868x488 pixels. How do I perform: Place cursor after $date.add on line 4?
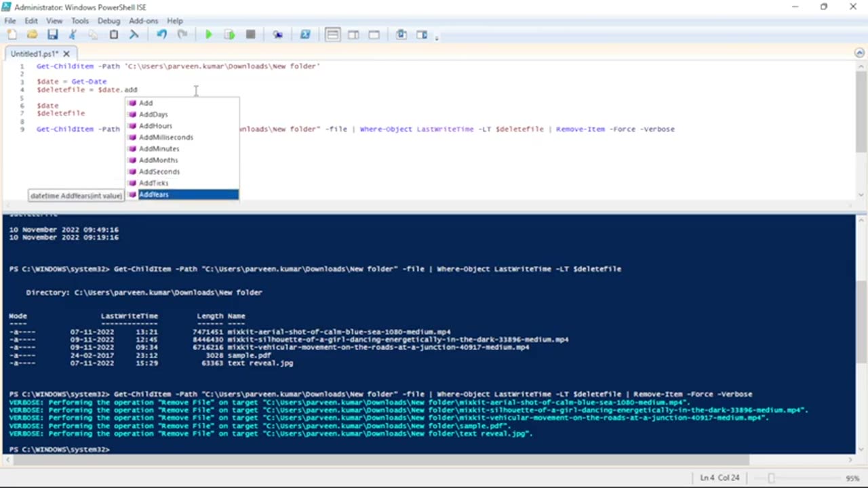(137, 89)
